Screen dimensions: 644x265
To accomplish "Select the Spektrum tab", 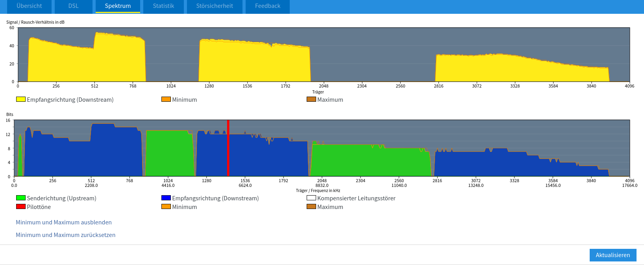I will click(118, 6).
